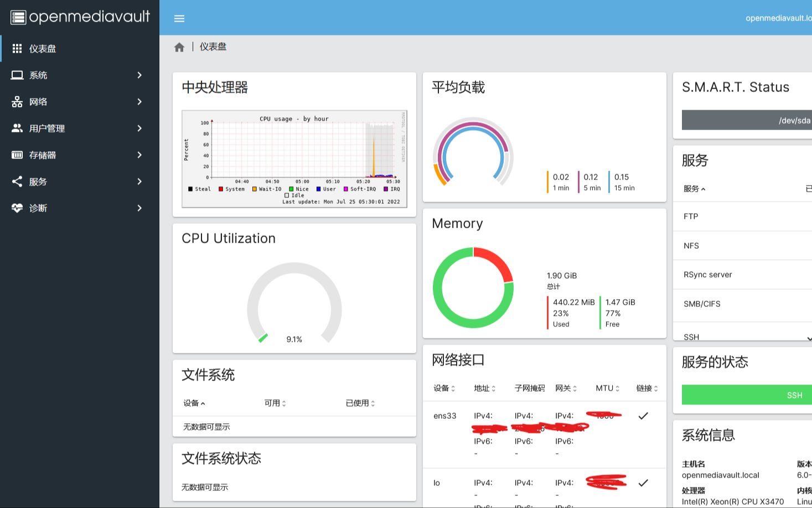Sort file systems by 设备 column
Screen dimensions: 812x508
(194, 403)
